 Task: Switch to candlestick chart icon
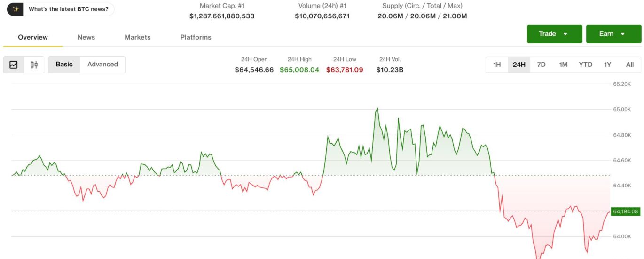(34, 65)
